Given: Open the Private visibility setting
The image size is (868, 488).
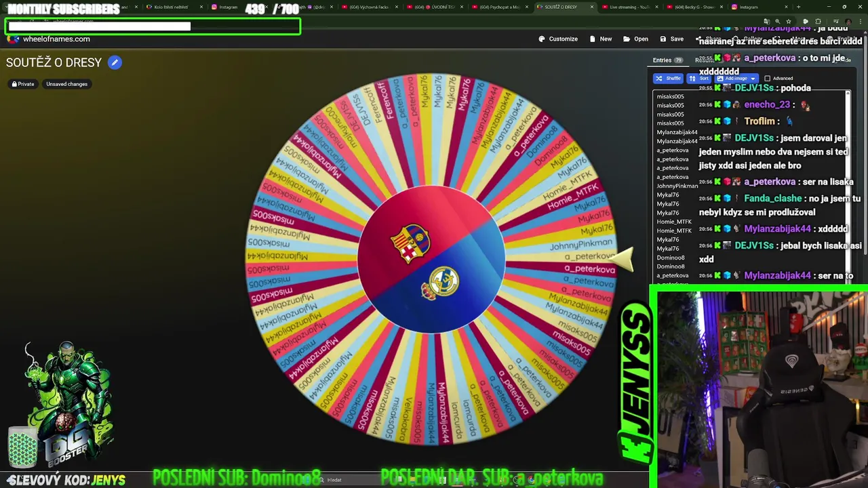Looking at the screenshot, I should 22,84.
